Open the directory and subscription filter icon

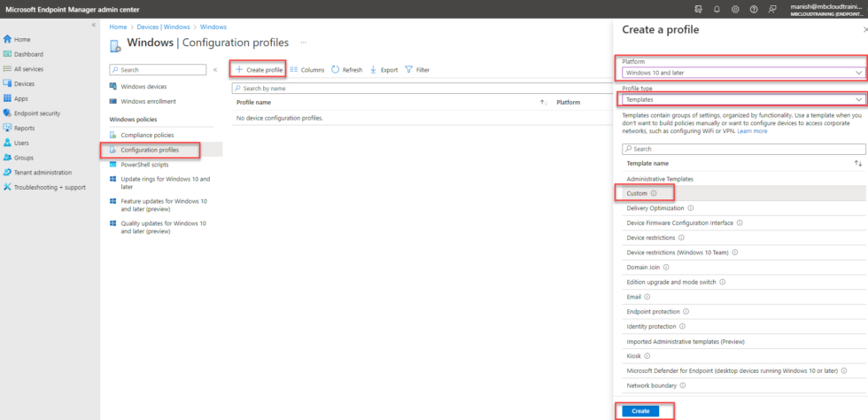pyautogui.click(x=699, y=10)
